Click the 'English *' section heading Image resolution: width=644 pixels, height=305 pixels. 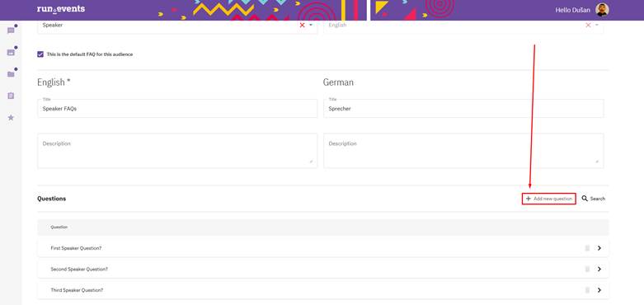point(54,82)
